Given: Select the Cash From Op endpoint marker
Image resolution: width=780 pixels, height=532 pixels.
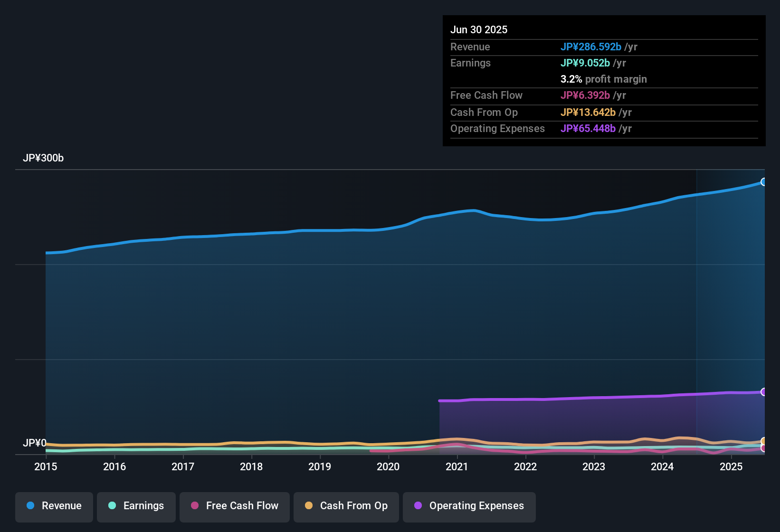Looking at the screenshot, I should (x=764, y=441).
